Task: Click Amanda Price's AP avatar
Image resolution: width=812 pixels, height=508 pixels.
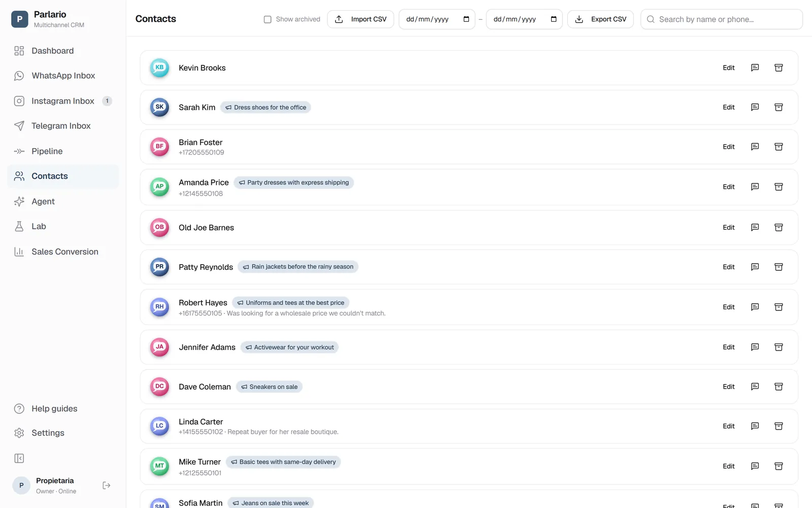Action: tap(159, 187)
